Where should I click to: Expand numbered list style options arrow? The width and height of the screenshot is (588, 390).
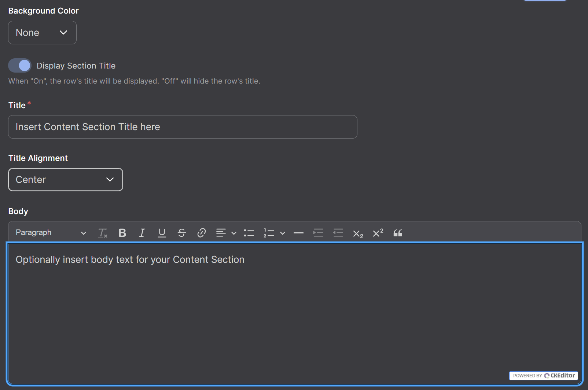click(283, 233)
